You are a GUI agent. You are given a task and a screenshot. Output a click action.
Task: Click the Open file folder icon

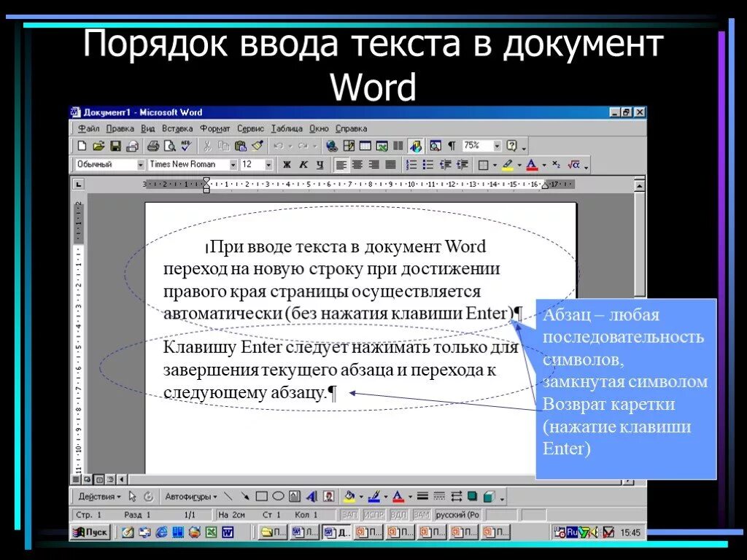[x=98, y=146]
